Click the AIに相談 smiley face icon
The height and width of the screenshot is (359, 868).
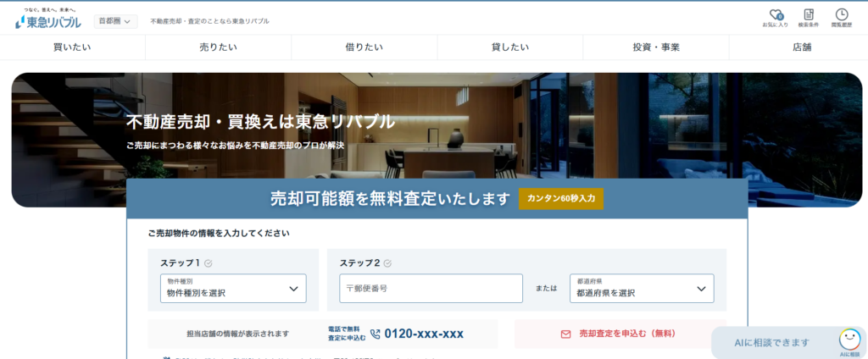click(849, 339)
